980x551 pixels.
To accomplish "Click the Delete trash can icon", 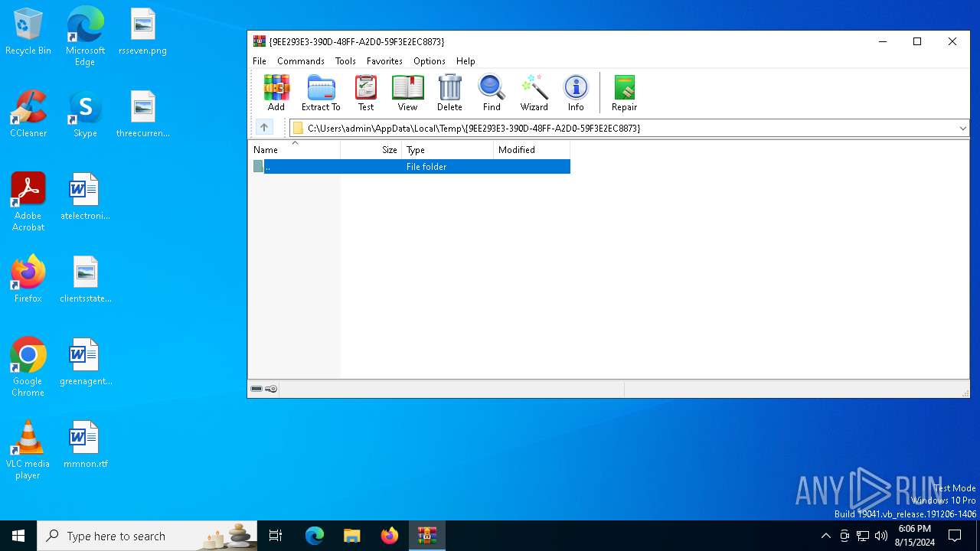I will pos(449,93).
